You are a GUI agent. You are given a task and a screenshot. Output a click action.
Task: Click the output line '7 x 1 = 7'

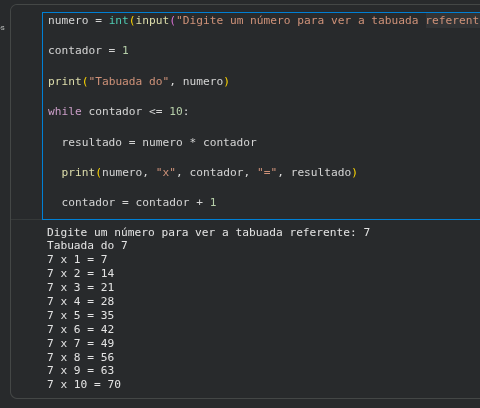[x=77, y=259]
